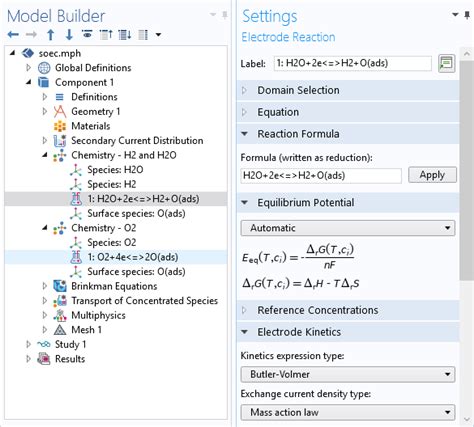Viewport: 474px width, 427px height.
Task: Open the Butler-Volmer kinetics expression dropdown
Action: (x=348, y=374)
